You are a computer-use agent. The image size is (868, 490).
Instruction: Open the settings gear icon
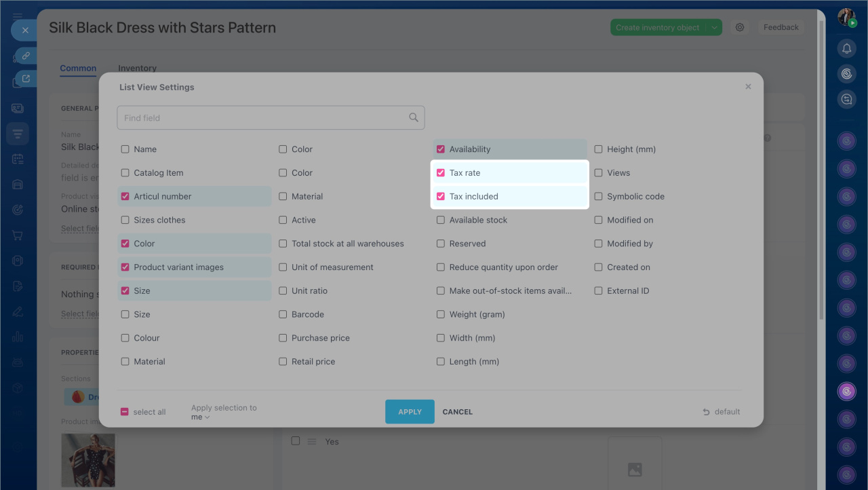pyautogui.click(x=740, y=28)
